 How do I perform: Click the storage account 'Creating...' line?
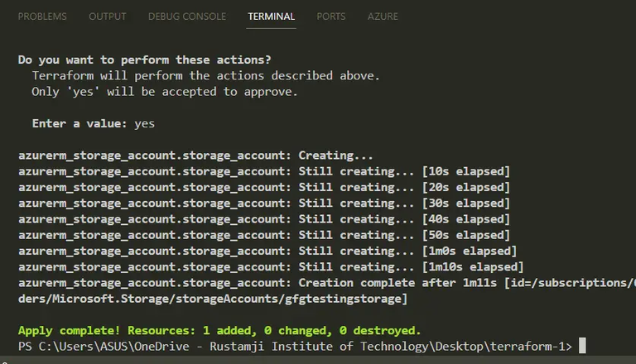point(195,156)
